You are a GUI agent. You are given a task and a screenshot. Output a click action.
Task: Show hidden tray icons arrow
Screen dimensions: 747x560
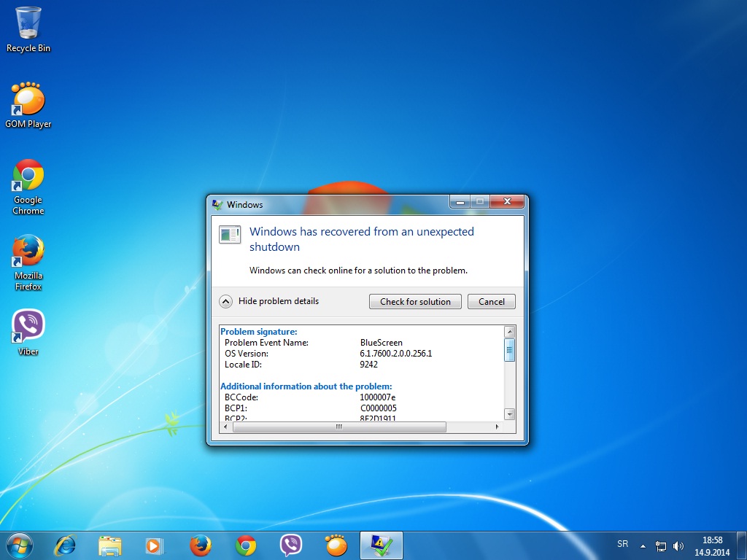coord(643,545)
